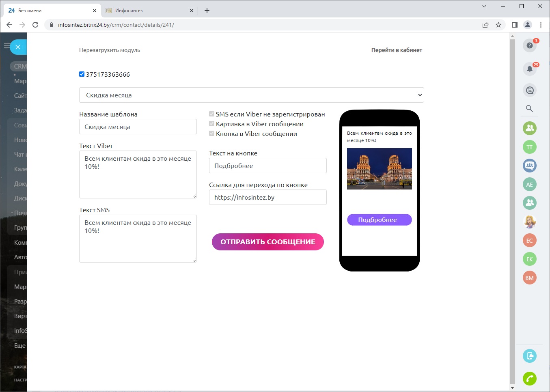Click the Перейти в кабинет link

point(397,50)
